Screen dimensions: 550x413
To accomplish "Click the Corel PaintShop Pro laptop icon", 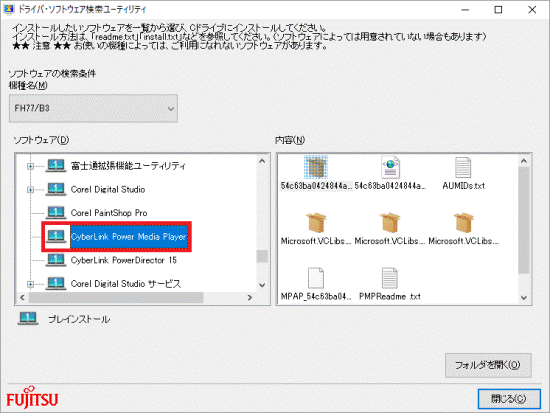I will point(56,212).
